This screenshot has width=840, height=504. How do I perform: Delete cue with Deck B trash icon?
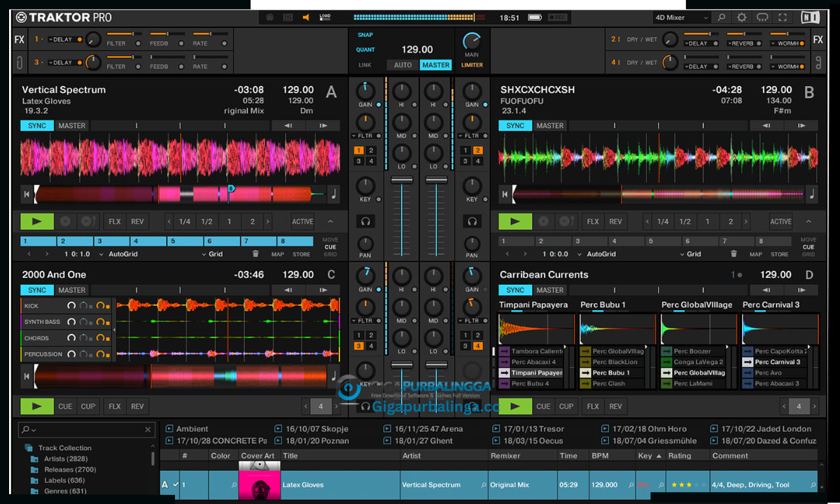click(734, 254)
